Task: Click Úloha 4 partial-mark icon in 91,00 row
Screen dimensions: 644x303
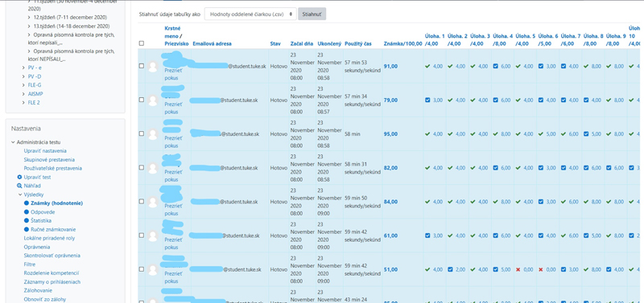Action: (x=495, y=66)
